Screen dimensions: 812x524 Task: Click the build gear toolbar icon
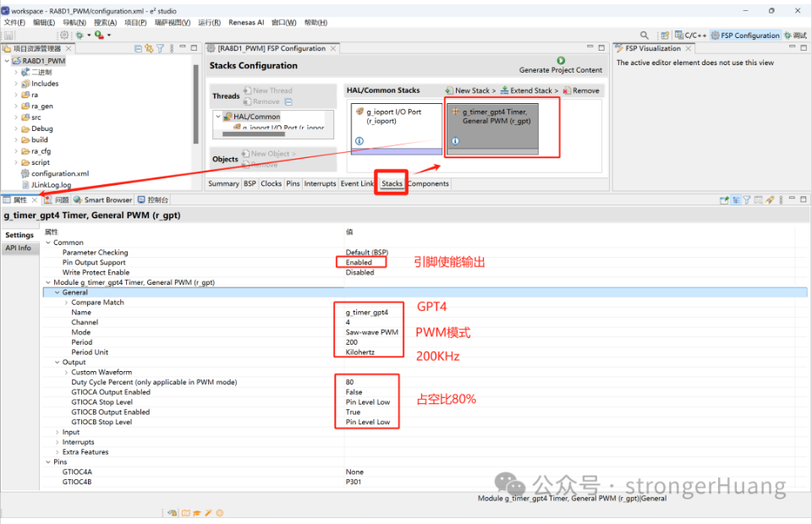tap(64, 35)
